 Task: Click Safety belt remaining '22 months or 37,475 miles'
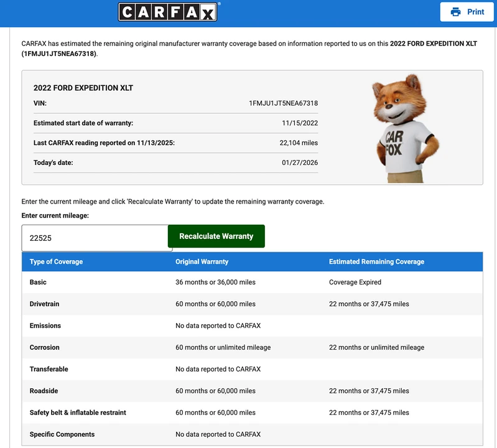[x=369, y=413]
